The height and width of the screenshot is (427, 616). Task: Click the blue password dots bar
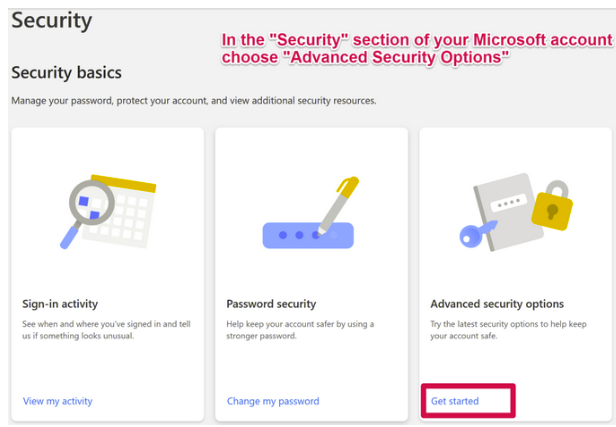click(x=308, y=235)
